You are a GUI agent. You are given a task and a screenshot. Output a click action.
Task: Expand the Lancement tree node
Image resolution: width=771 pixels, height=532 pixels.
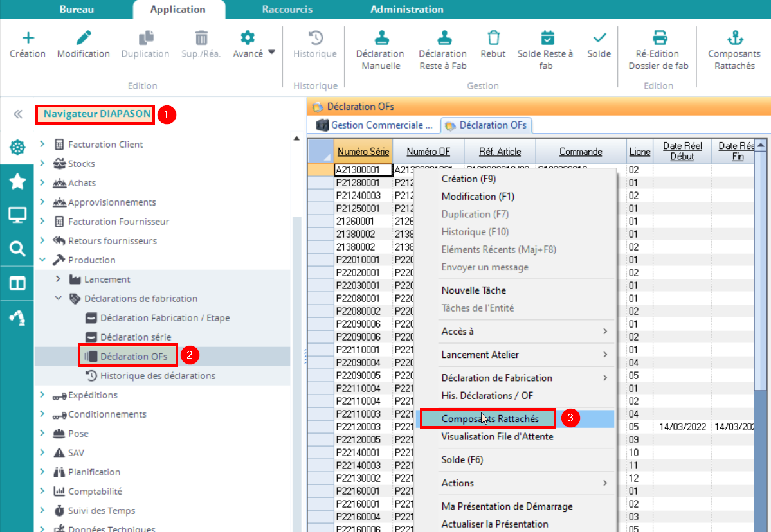tap(59, 279)
